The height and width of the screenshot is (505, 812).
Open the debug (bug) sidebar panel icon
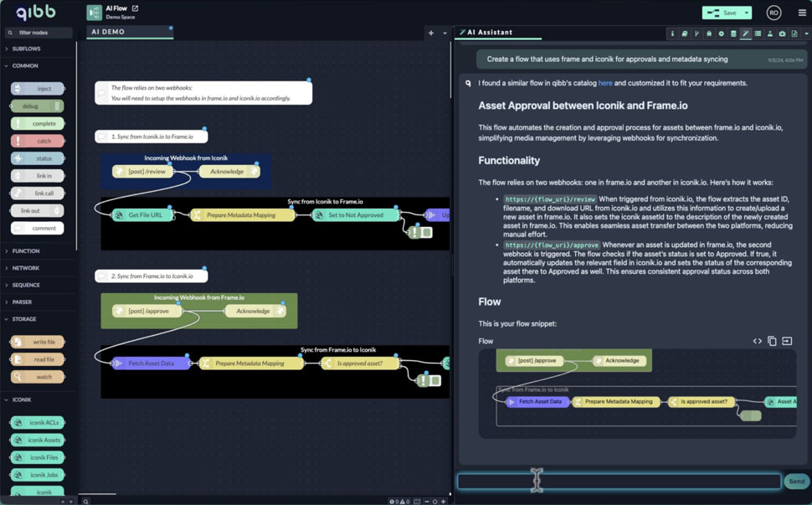point(709,33)
